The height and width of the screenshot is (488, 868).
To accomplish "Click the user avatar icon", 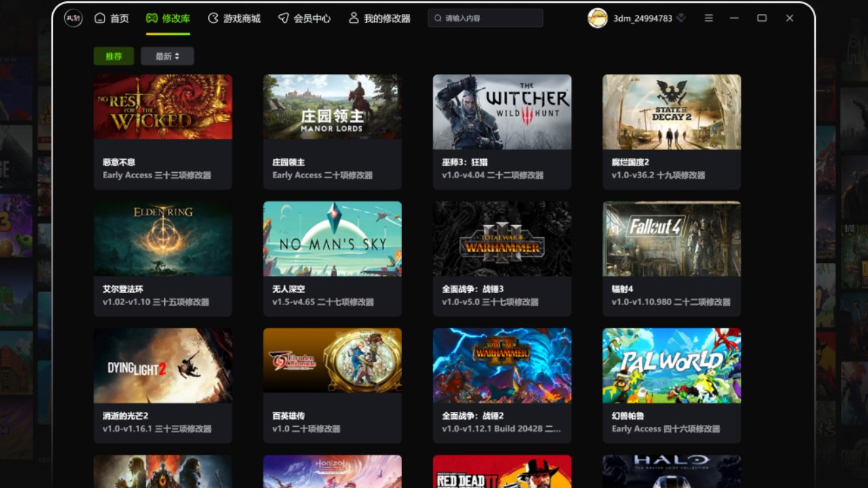I will coord(597,18).
